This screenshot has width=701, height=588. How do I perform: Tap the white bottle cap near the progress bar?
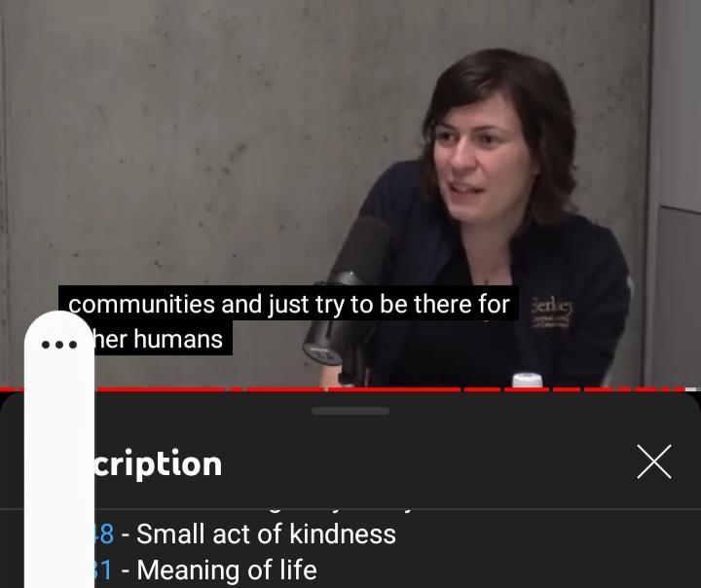[x=528, y=380]
